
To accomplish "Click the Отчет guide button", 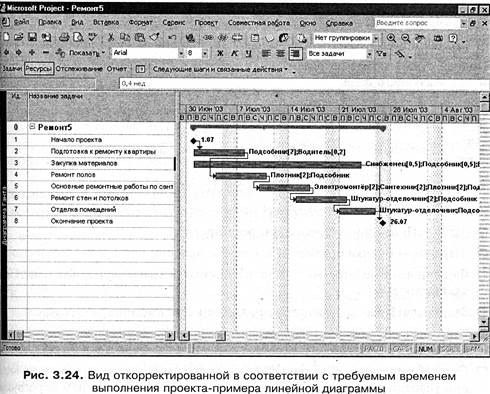I will (117, 69).
